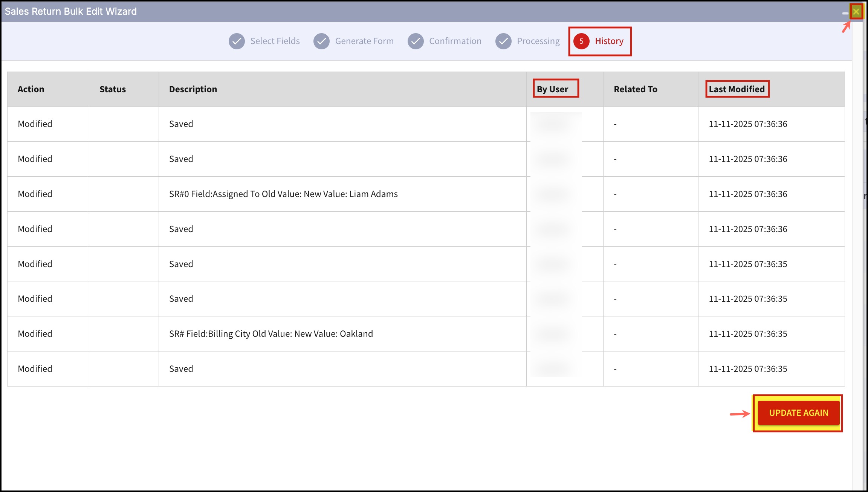Click the Last Modified column header
Image resolution: width=868 pixels, height=492 pixels.
737,89
